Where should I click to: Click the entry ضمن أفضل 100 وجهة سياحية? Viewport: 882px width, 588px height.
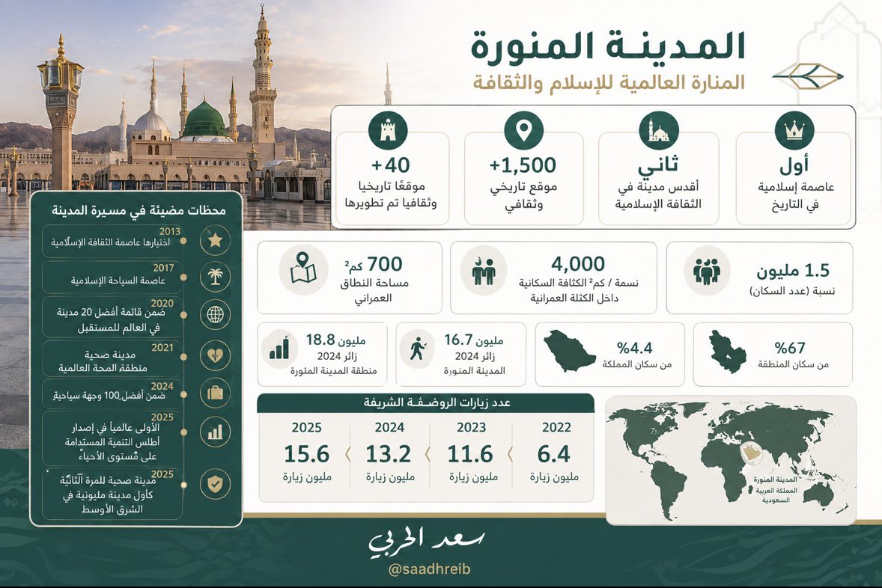[109, 396]
